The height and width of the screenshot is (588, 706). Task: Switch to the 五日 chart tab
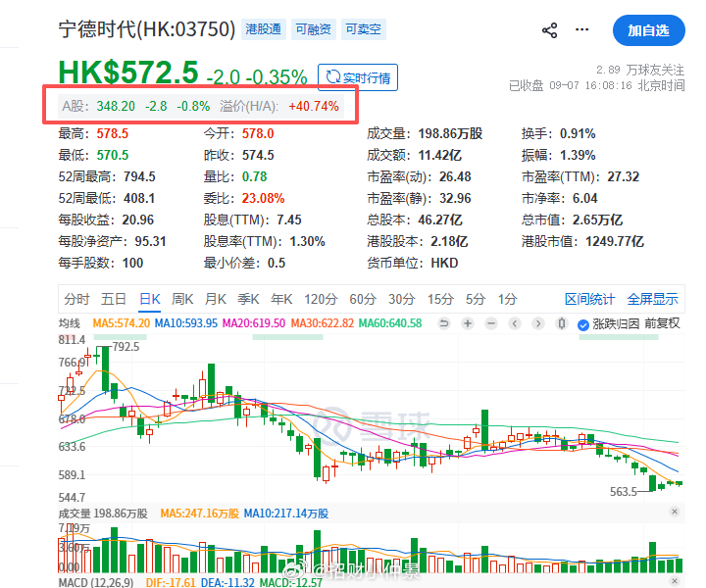[114, 299]
